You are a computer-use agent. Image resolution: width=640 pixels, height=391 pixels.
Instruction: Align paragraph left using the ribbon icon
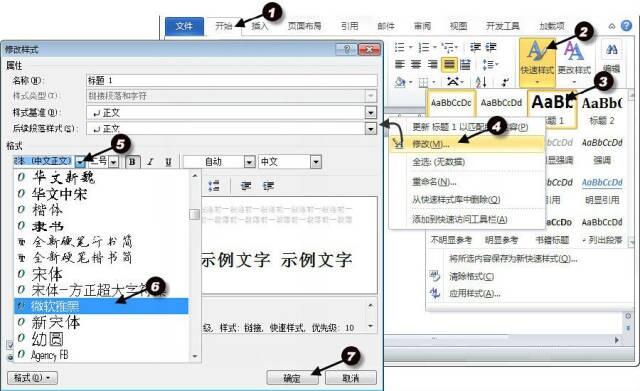(400, 64)
